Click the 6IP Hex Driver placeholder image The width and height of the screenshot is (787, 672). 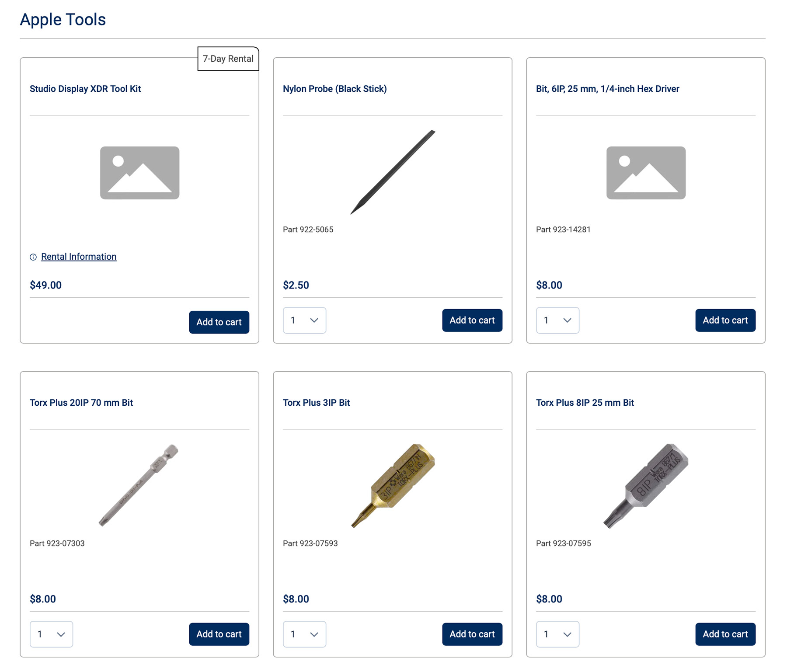[x=646, y=173]
